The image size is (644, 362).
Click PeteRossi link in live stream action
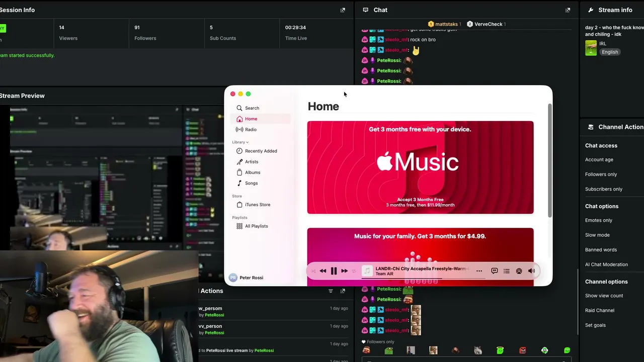(x=264, y=350)
